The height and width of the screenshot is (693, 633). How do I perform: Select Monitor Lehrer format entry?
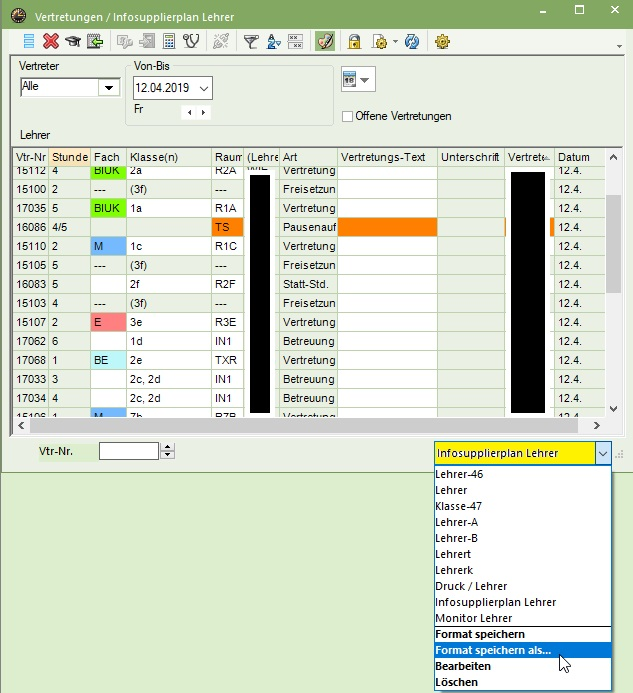point(474,618)
